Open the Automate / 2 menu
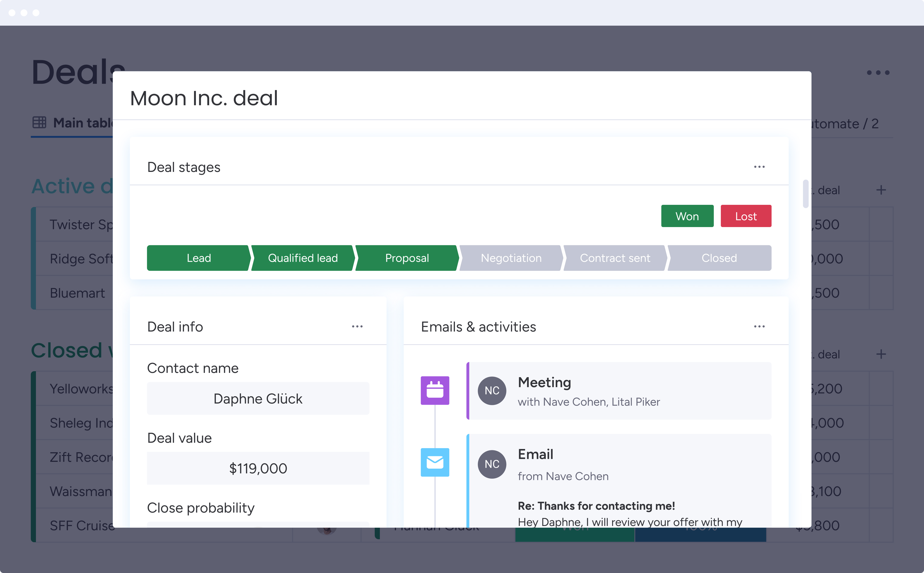Screen dimensions: 924x573 [845, 124]
